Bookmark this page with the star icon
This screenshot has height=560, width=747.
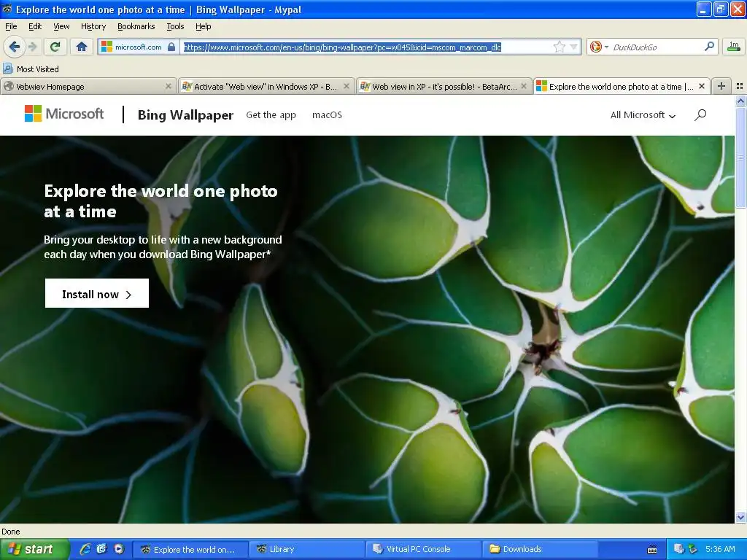[559, 47]
